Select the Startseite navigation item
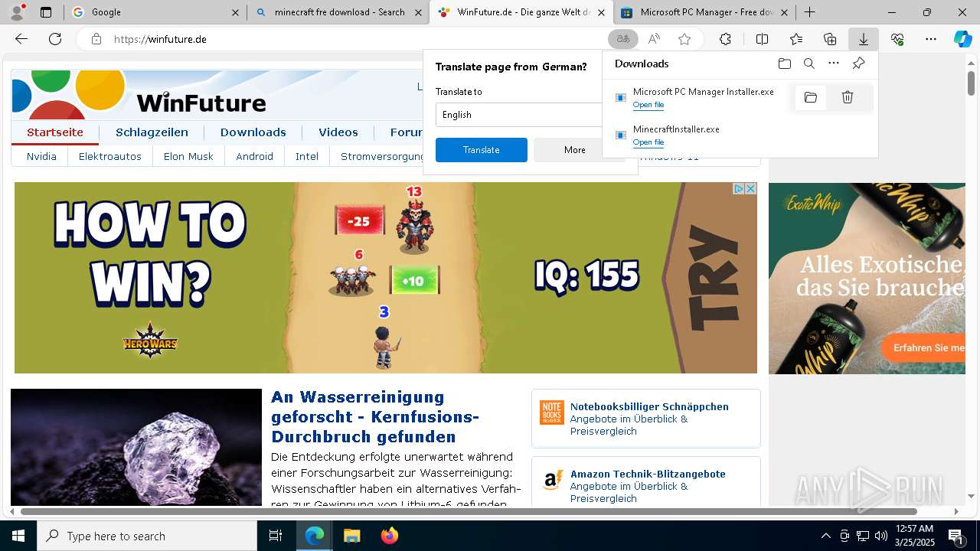The height and width of the screenshot is (551, 980). point(55,132)
